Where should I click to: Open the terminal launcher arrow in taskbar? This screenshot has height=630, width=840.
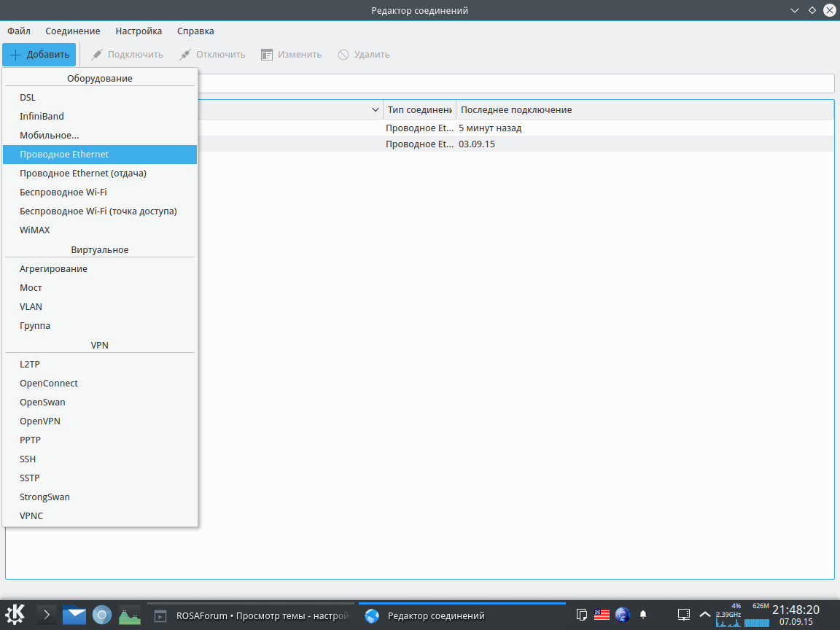click(46, 615)
